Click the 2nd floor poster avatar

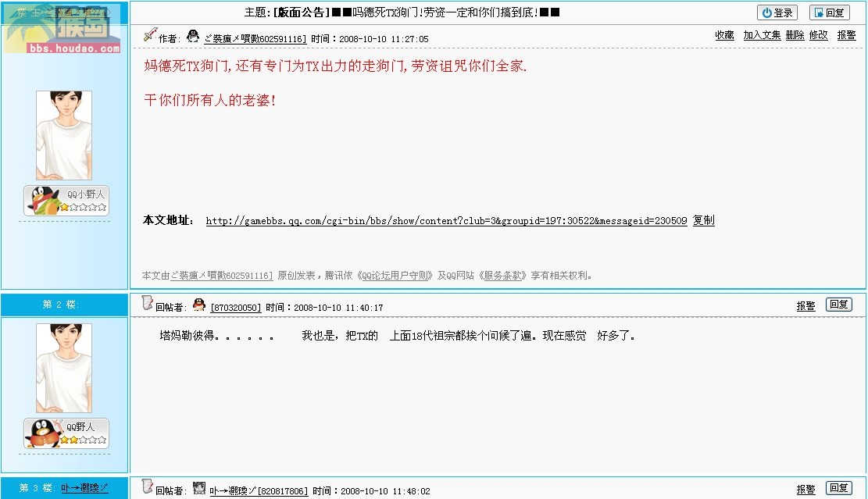[x=64, y=369]
